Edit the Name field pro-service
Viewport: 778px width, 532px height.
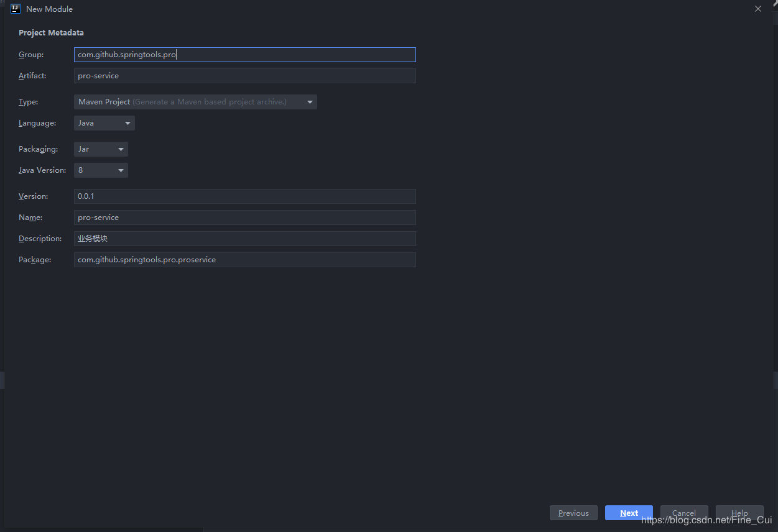pos(244,218)
